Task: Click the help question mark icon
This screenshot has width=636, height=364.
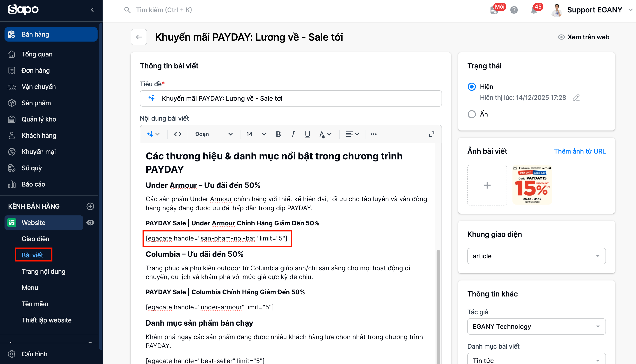Action: pos(514,10)
